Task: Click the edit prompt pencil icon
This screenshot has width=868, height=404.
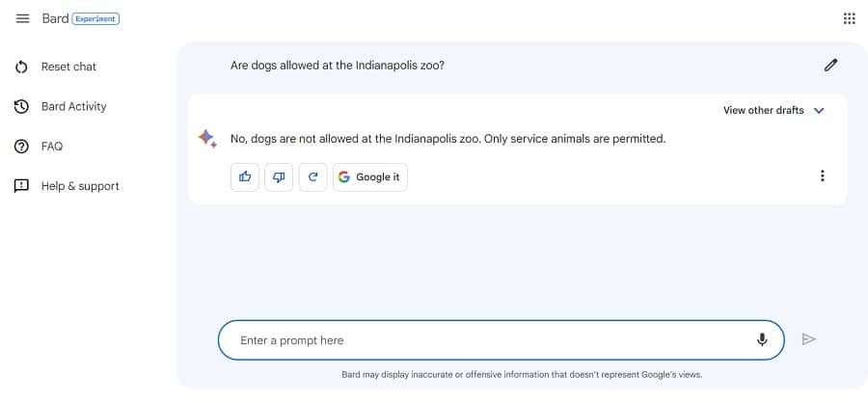Action: (x=830, y=66)
